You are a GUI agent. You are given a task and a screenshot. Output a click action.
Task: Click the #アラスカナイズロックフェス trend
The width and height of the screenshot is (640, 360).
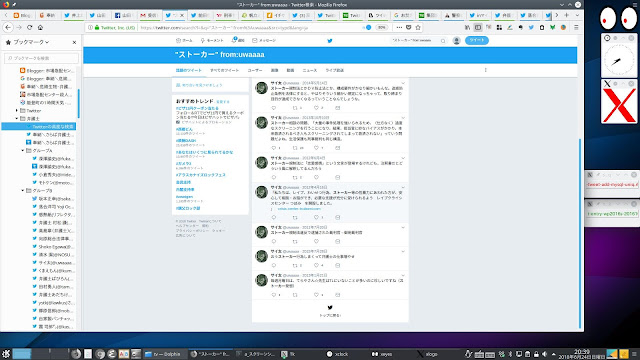pyautogui.click(x=200, y=175)
